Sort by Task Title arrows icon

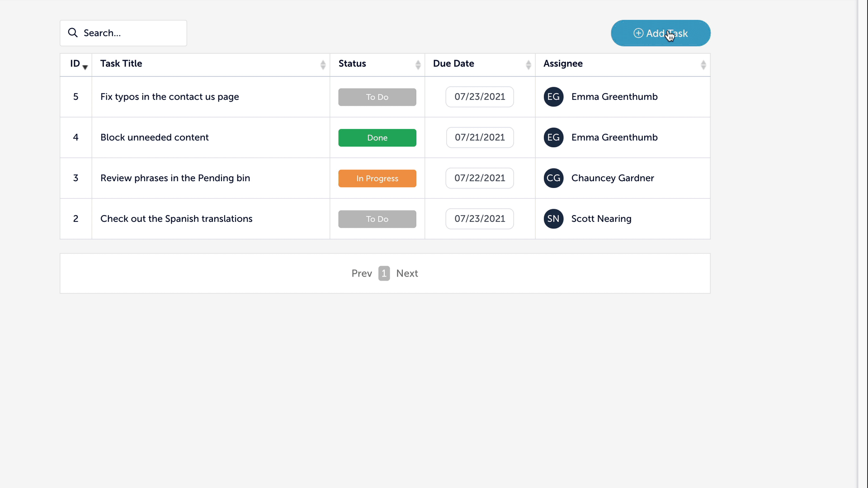pyautogui.click(x=323, y=65)
